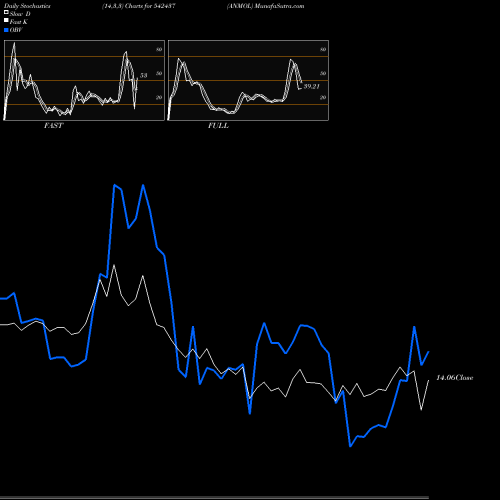Click the FAST stochastic chart thumbnail

point(84,80)
